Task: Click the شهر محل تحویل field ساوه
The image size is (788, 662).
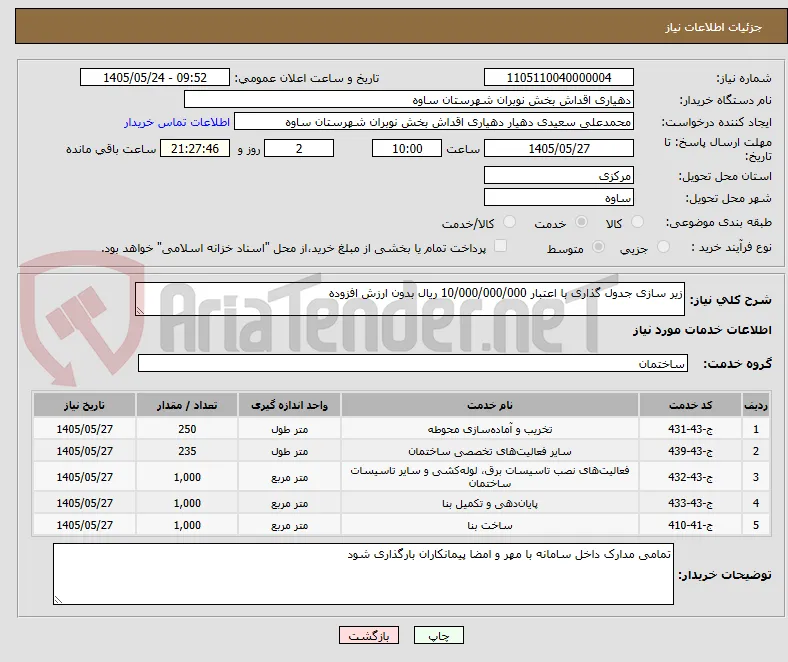Action: coord(558,197)
